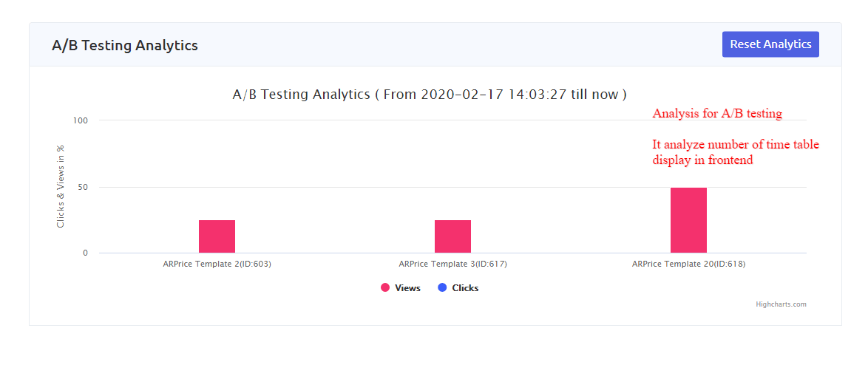The height and width of the screenshot is (379, 868).
Task: Click the ARPrice Template 20(ID:618) axis label
Action: (x=688, y=264)
